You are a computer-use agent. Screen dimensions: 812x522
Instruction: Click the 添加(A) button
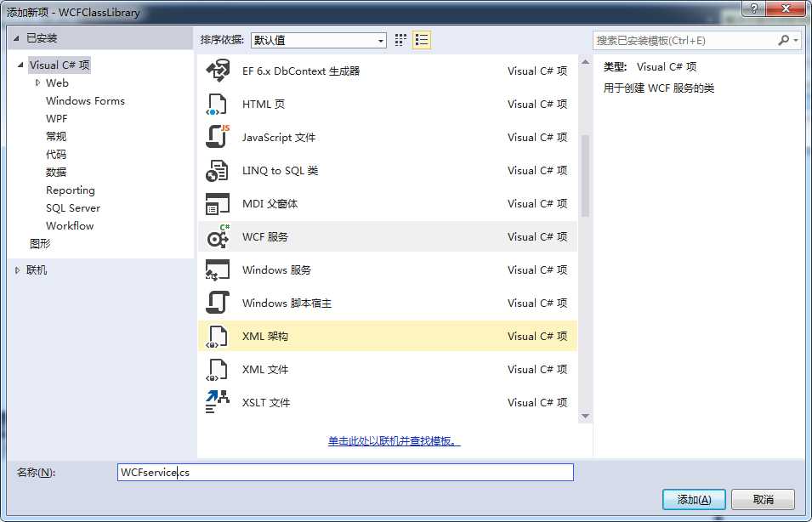[694, 500]
